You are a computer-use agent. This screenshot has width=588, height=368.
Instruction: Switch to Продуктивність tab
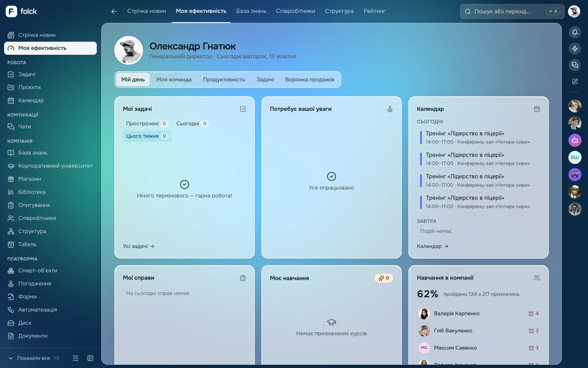coord(224,80)
